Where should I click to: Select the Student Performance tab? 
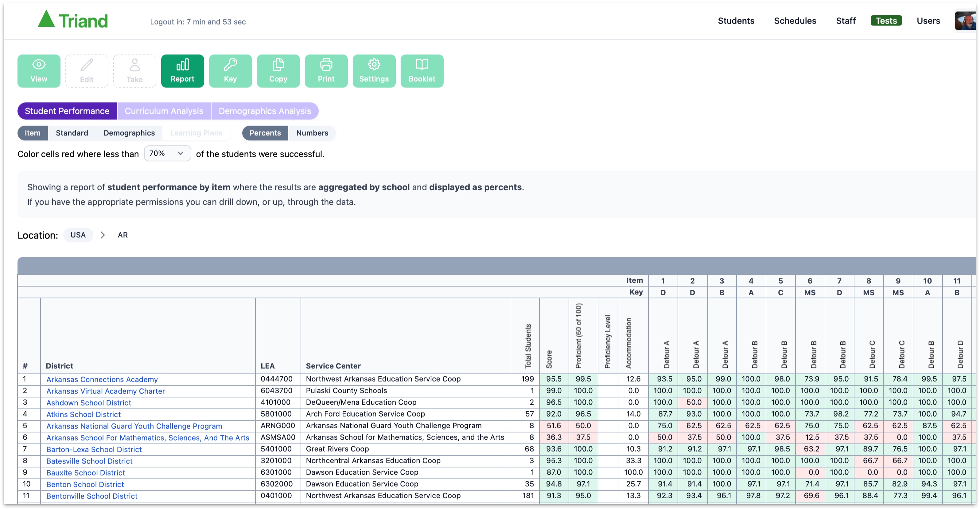pos(67,111)
